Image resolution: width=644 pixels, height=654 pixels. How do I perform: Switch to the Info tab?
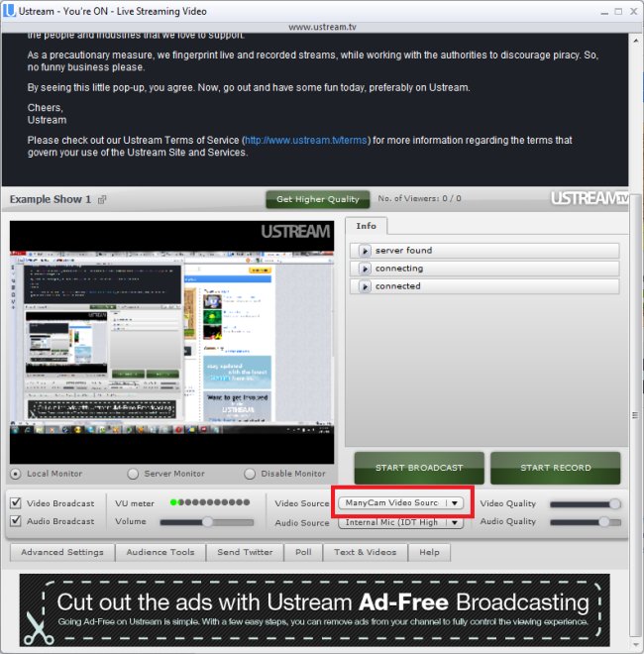click(367, 226)
